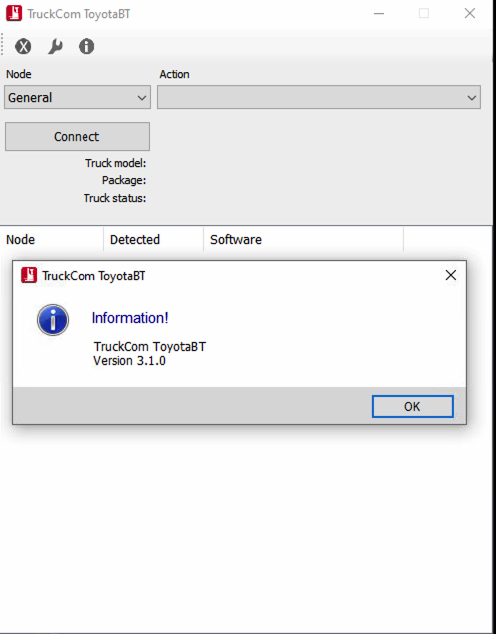496x634 pixels.
Task: Close the Information dialog with its X
Action: 451,275
